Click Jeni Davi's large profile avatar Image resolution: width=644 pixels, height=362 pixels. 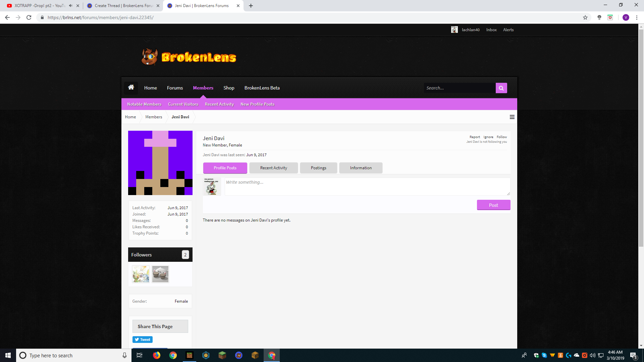tap(160, 163)
